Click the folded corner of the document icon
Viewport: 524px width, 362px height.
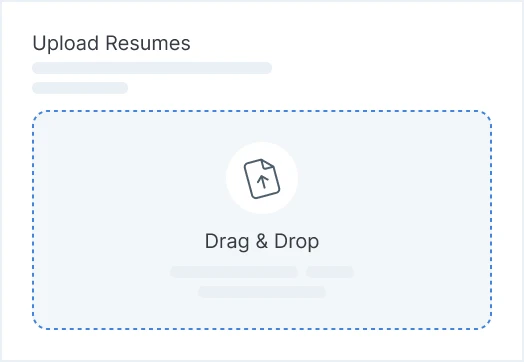[268, 164]
